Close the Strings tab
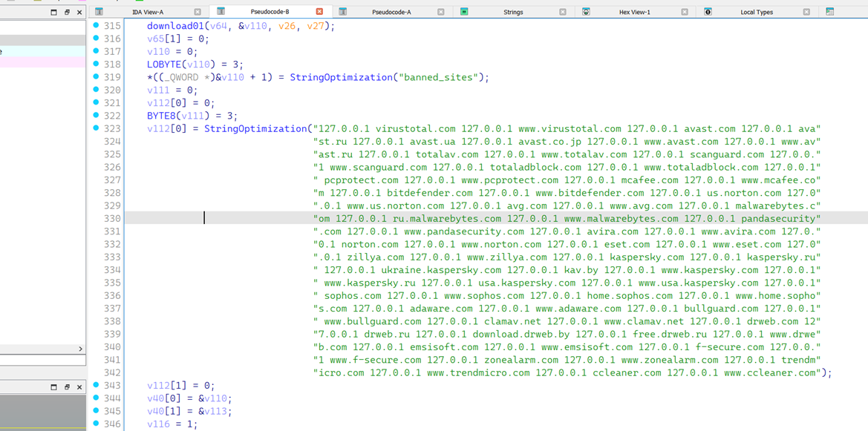868x431 pixels. 562,12
